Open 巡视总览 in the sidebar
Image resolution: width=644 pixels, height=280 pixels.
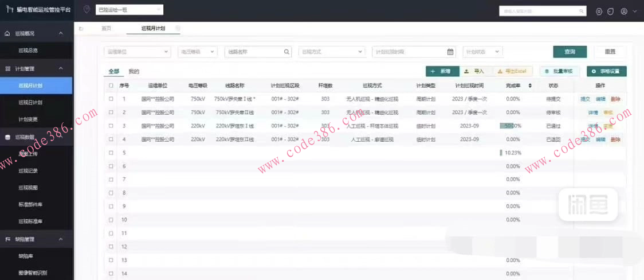28,50
